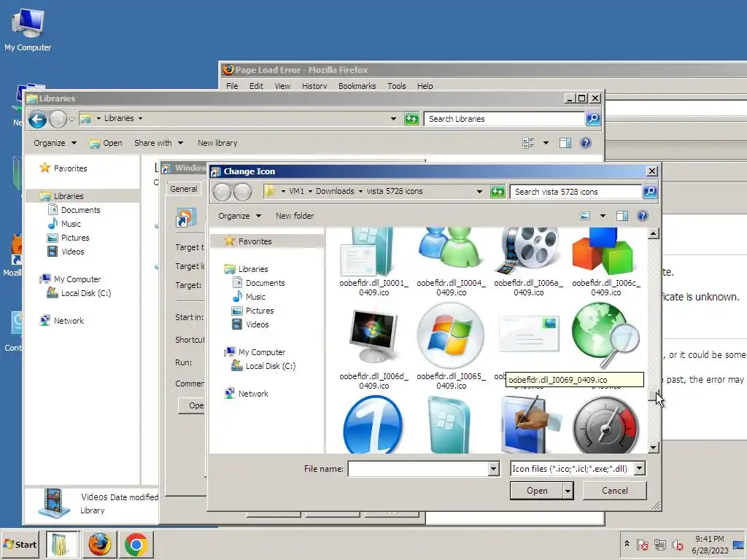747x560 pixels.
Task: Select the globe with magnifier icon
Action: [605, 335]
